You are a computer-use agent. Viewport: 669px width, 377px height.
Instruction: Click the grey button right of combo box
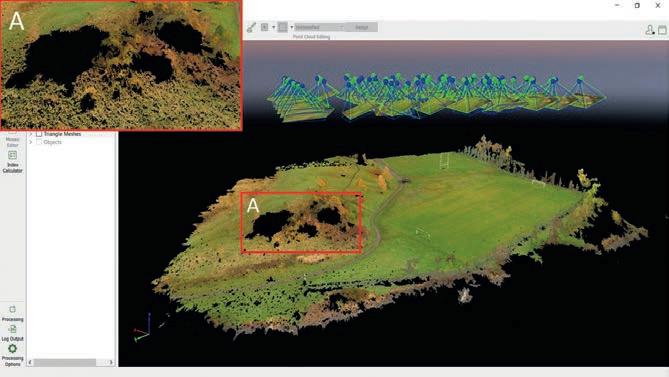(361, 27)
